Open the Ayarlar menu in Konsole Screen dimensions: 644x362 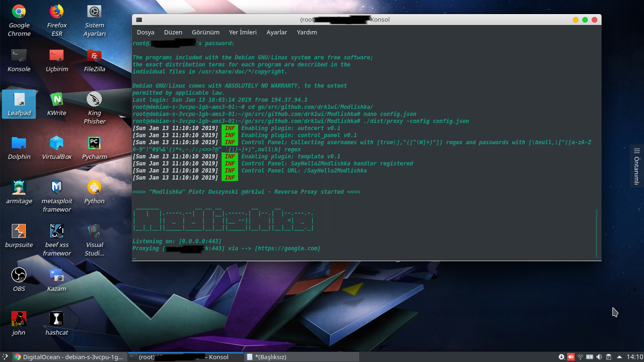pos(277,32)
